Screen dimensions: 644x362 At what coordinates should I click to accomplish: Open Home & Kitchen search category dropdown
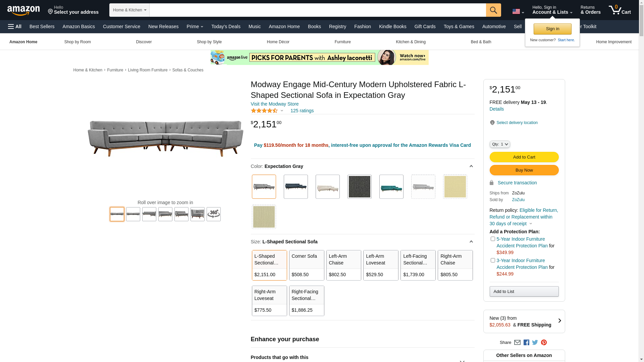129,10
